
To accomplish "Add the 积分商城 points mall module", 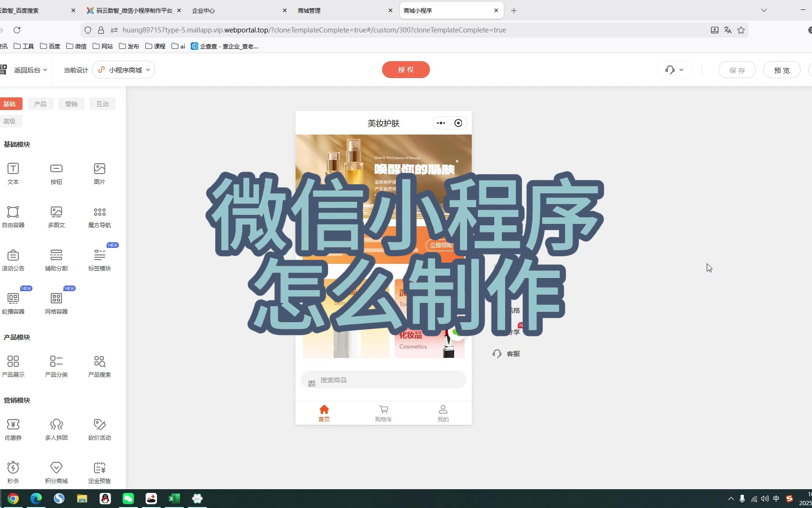I will (x=56, y=473).
